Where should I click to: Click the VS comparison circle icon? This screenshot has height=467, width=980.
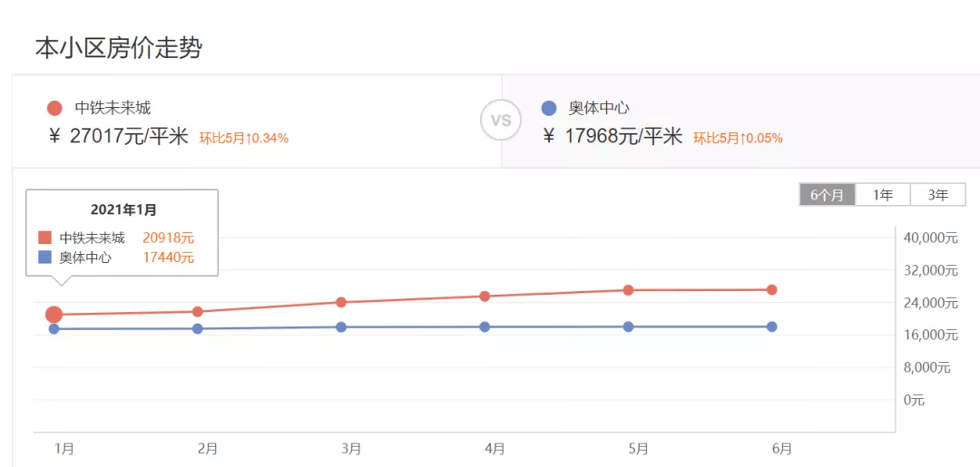click(500, 121)
